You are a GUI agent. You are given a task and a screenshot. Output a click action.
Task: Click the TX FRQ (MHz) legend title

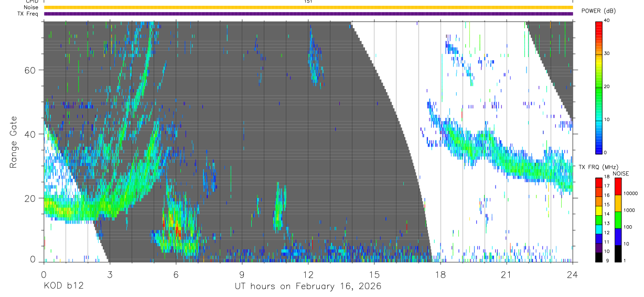click(597, 167)
